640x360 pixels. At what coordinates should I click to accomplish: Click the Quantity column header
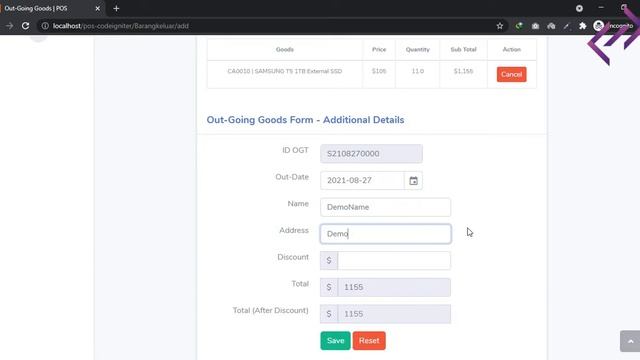(x=418, y=49)
